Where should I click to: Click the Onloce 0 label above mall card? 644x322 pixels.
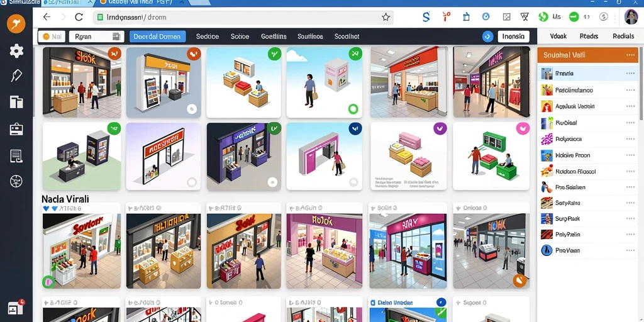(x=475, y=208)
